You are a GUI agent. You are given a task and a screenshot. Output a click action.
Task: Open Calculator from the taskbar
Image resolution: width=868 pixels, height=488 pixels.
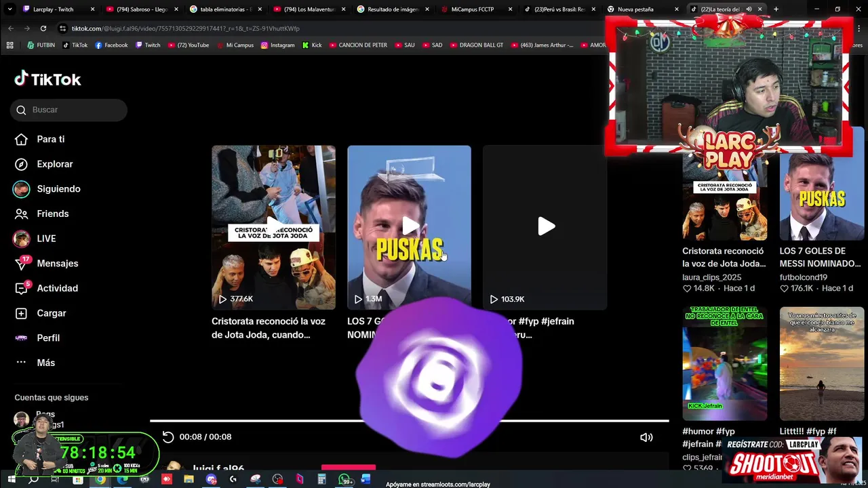321,480
